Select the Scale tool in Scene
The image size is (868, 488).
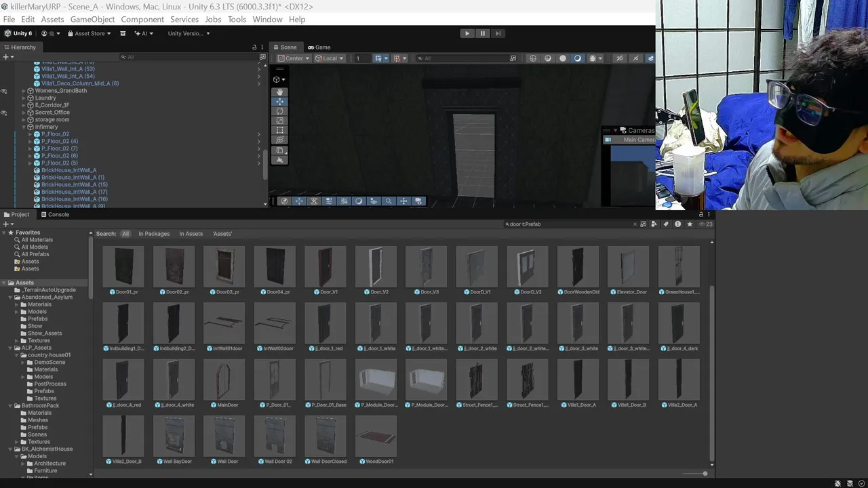pyautogui.click(x=280, y=121)
